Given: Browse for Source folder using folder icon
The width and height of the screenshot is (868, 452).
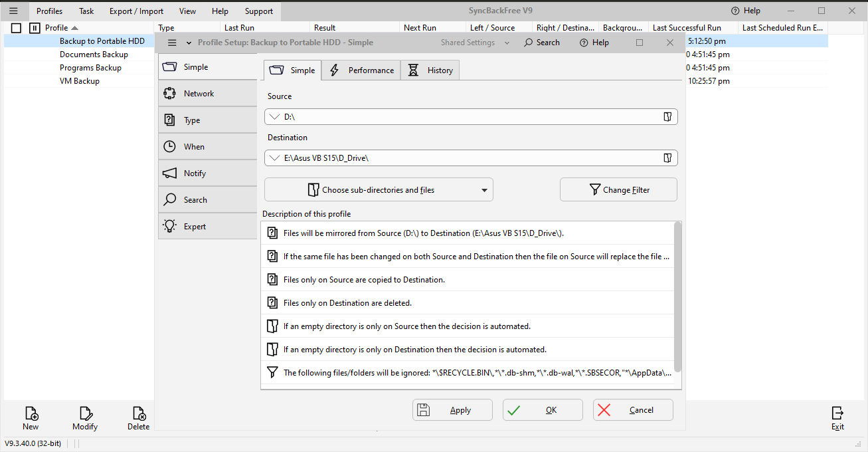Looking at the screenshot, I should point(667,117).
